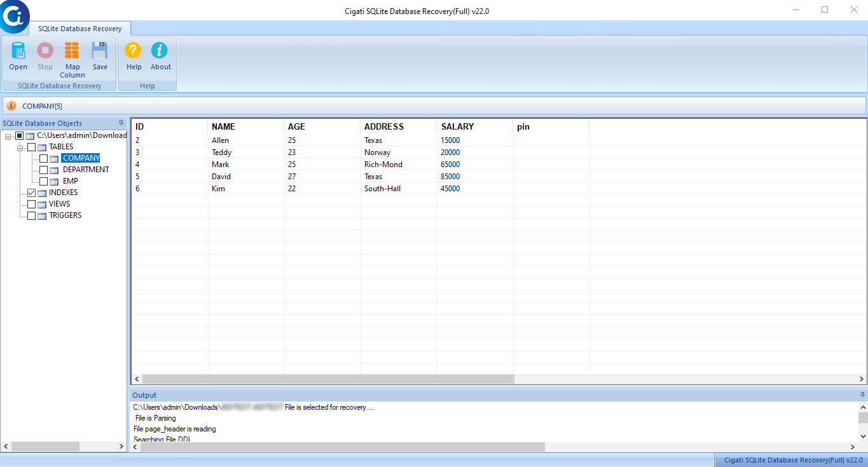The height and width of the screenshot is (467, 868).
Task: Click the info icon beside COMPANY[5]
Action: [11, 105]
